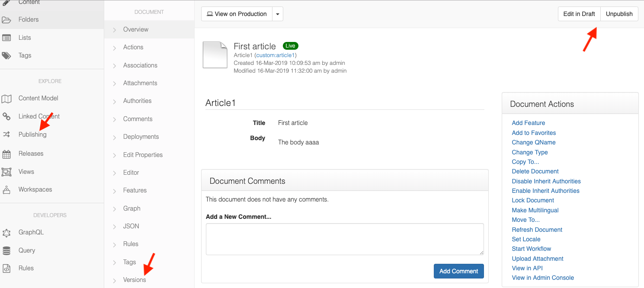Click the Edit in Draft button
The width and height of the screenshot is (644, 288).
click(x=579, y=14)
